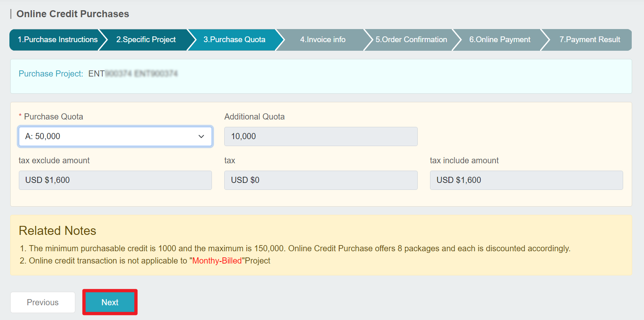Select the 2.Specific Project step
The width and height of the screenshot is (644, 320).
point(146,40)
